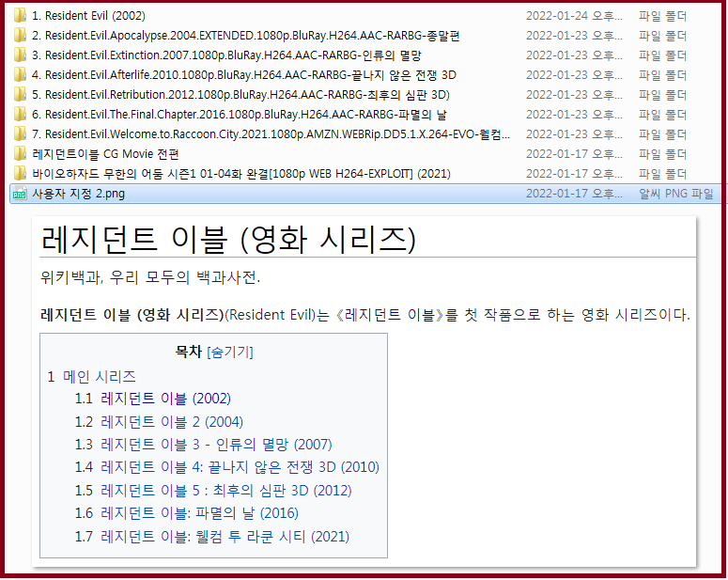Click folder icon of 레지던트이블 CG Movie 전편
Viewport: 728px width, 580px height.
pos(20,154)
